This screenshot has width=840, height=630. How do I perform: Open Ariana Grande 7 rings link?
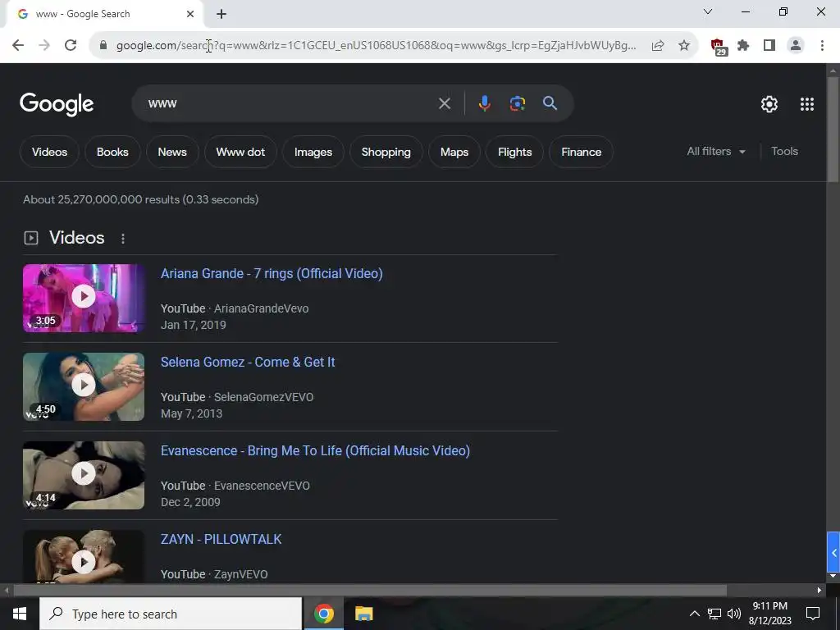(272, 274)
